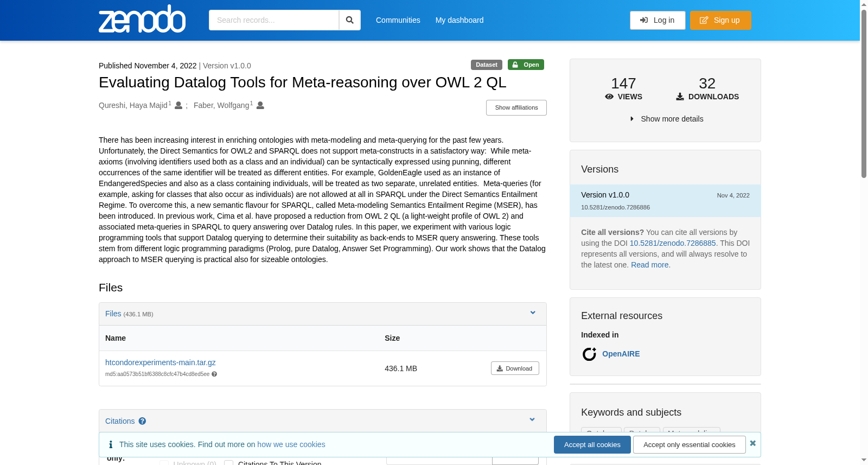Open the Communities menu item

click(x=398, y=20)
